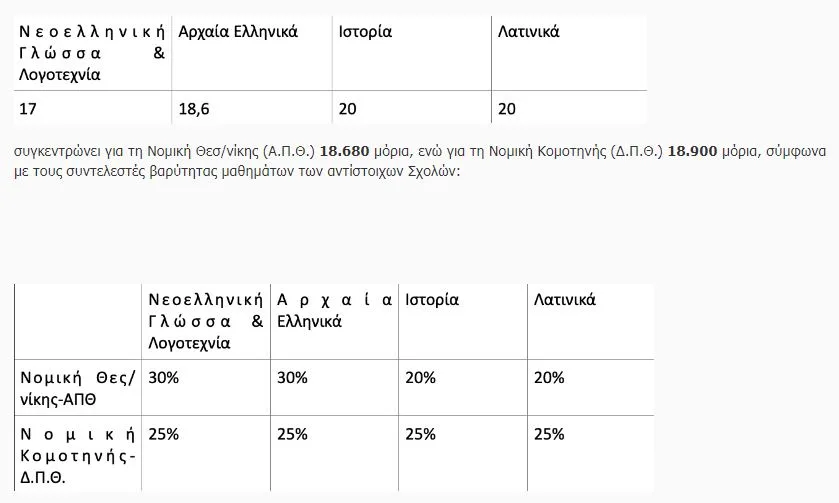Click the Νεοελληνική Γλώσσα & Λογοτεχνία header in the weights table
839x503 pixels.
(205, 321)
